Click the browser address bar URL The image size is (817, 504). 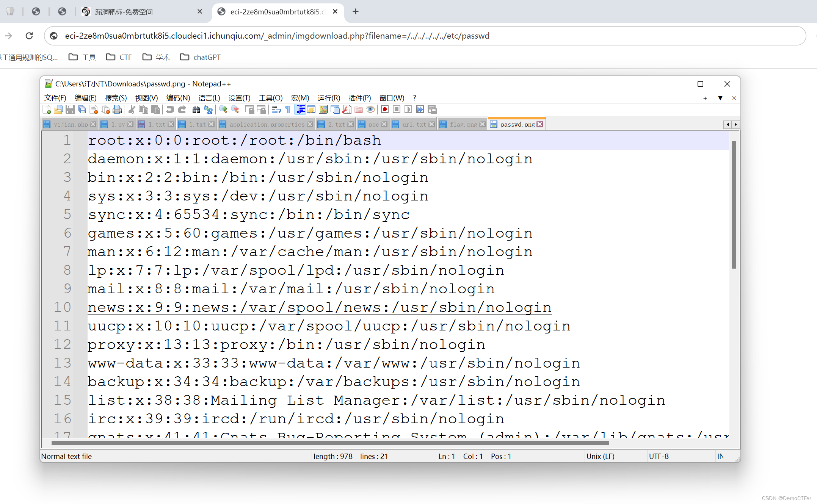pos(277,36)
